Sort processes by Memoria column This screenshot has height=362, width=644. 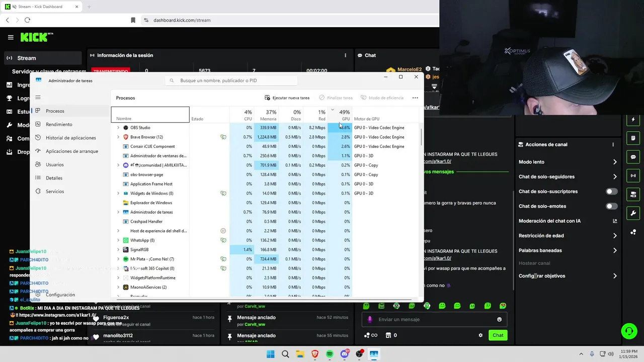coord(267,115)
